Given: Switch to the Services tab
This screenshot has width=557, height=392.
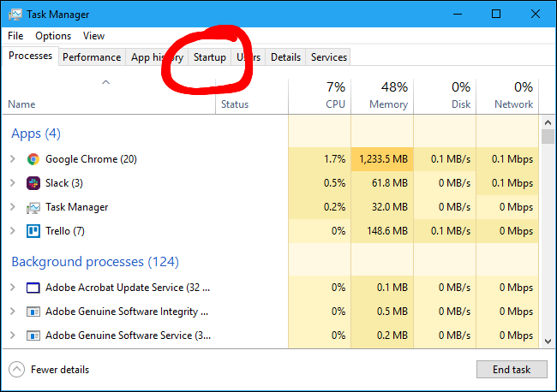Looking at the screenshot, I should [329, 57].
